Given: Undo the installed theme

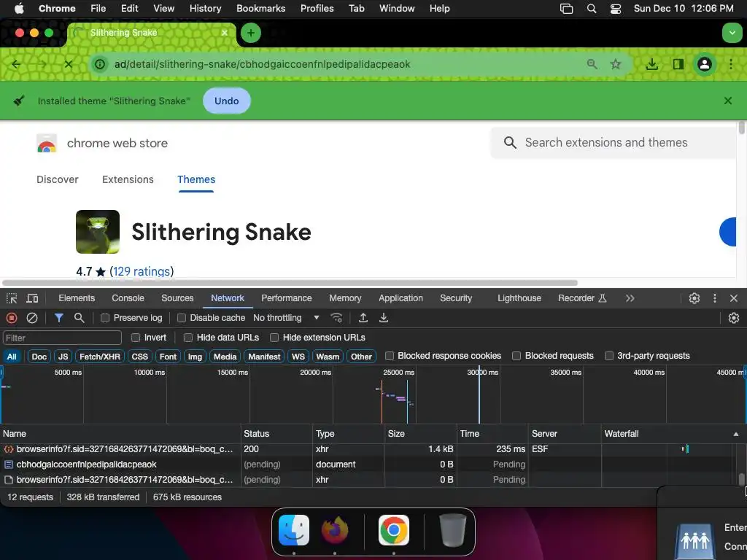Looking at the screenshot, I should (226, 101).
